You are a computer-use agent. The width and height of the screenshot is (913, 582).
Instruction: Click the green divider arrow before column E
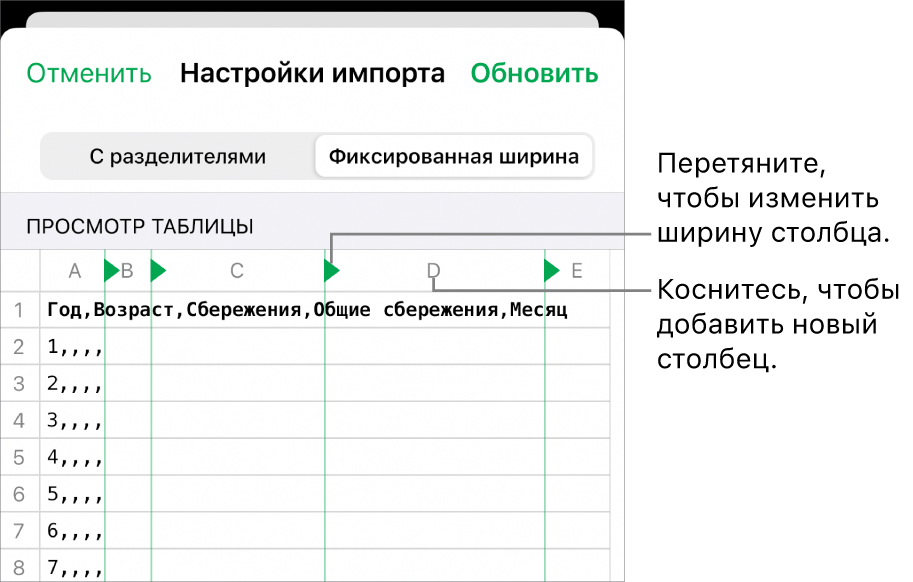pyautogui.click(x=551, y=271)
